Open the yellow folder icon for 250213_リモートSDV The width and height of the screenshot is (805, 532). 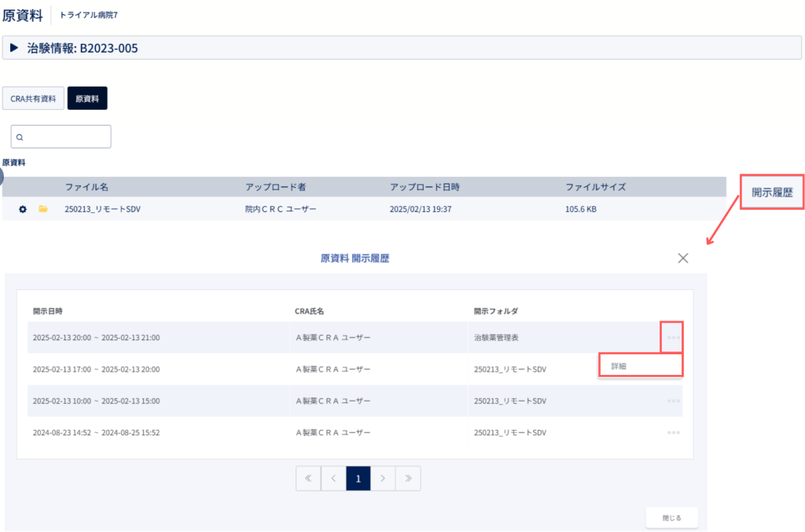point(43,209)
